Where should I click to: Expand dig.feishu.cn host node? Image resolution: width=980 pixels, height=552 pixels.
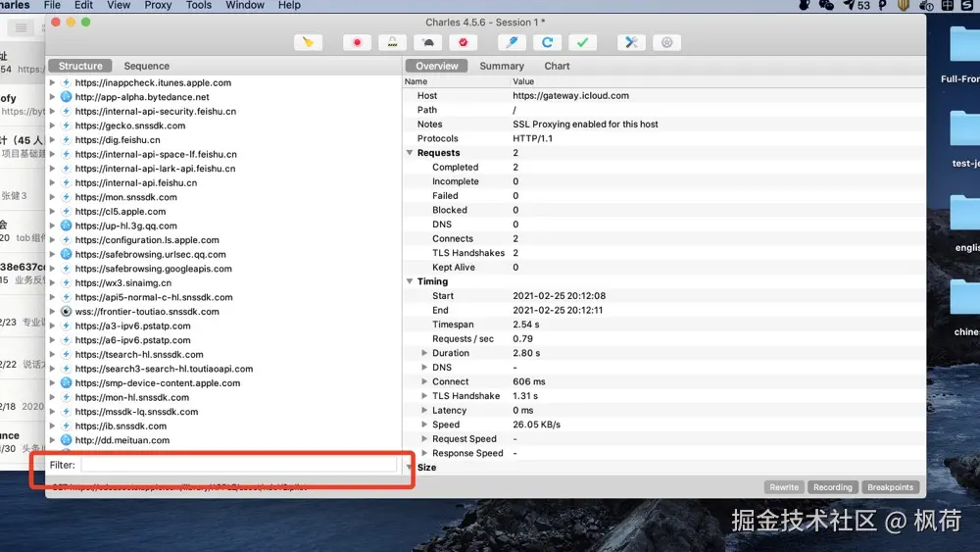coord(53,140)
